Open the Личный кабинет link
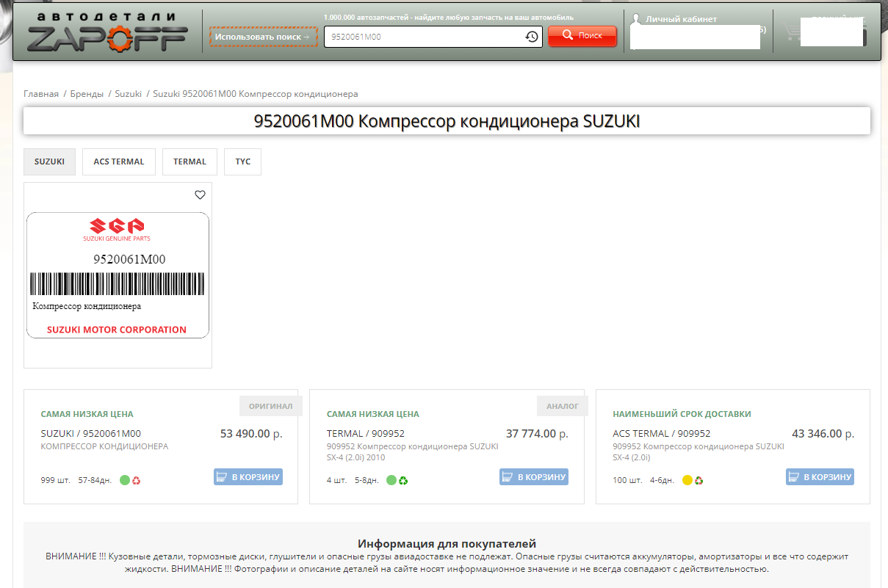The height and width of the screenshot is (588, 888). [x=681, y=19]
